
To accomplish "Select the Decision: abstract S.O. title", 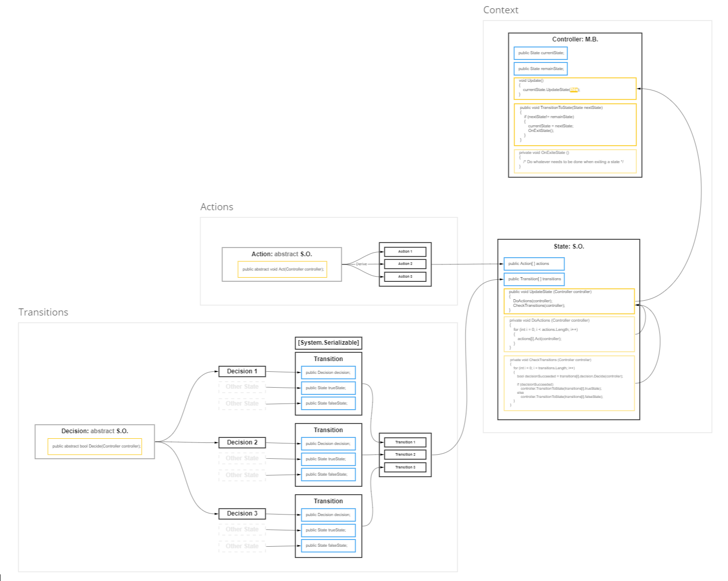I will pos(95,431).
